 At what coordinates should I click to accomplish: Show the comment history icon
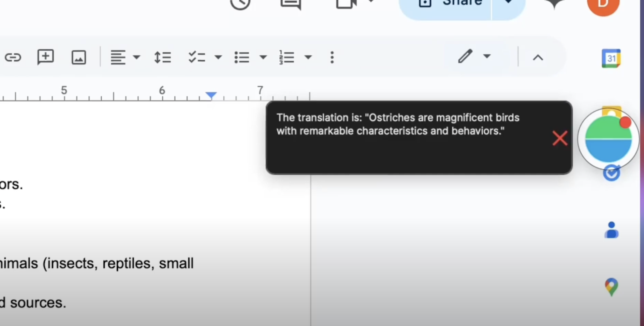click(x=291, y=4)
